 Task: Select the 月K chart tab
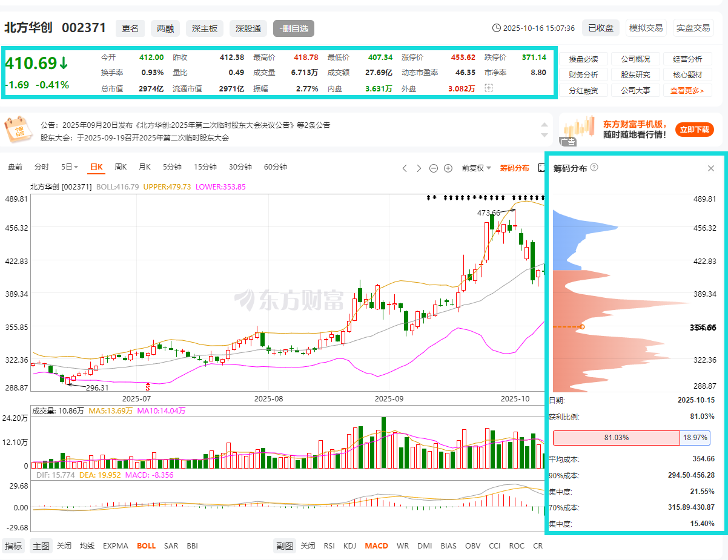point(145,167)
